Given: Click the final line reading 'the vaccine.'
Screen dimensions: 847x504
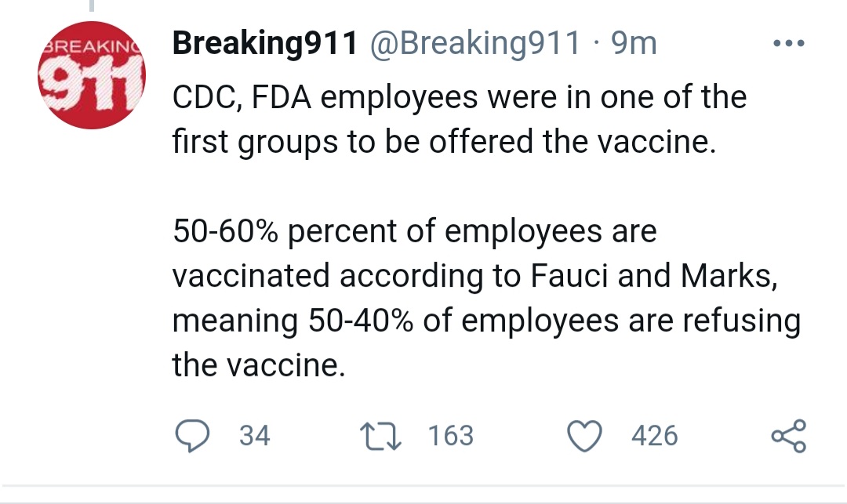Looking at the screenshot, I should [x=259, y=364].
